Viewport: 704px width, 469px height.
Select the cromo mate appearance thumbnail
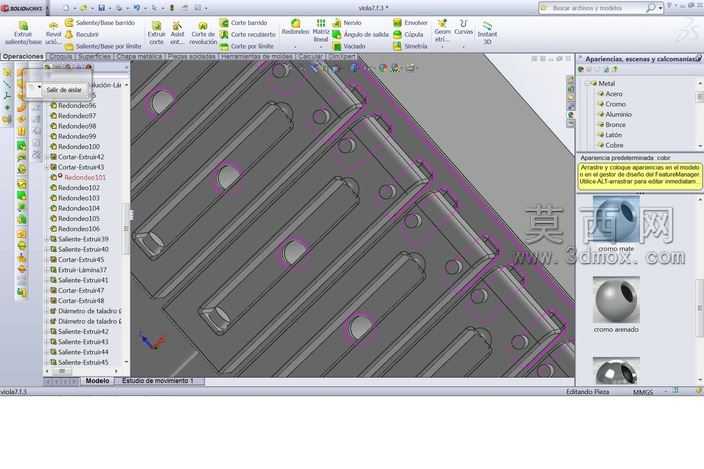pos(616,220)
